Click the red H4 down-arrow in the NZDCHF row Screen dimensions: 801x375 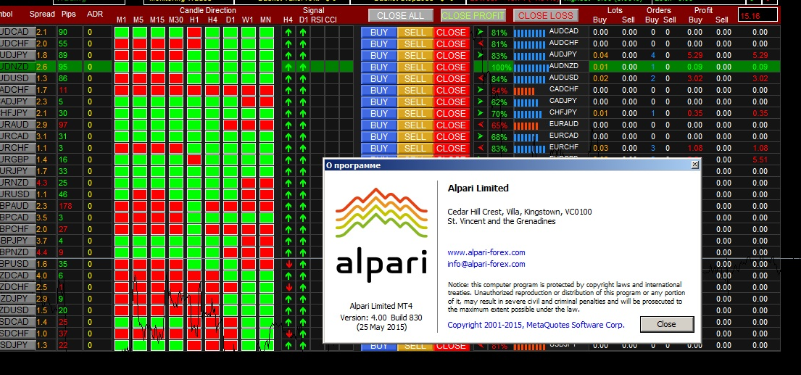click(x=289, y=287)
